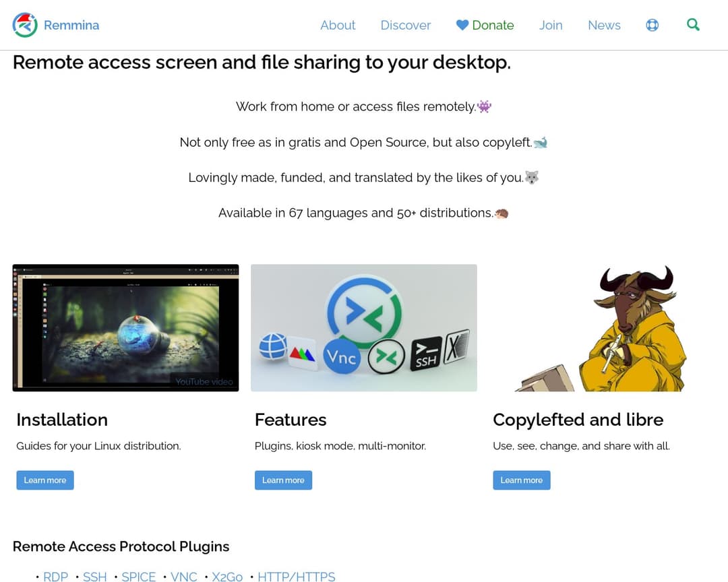Click 'Use, see, change, and share with all.'

coord(581,446)
